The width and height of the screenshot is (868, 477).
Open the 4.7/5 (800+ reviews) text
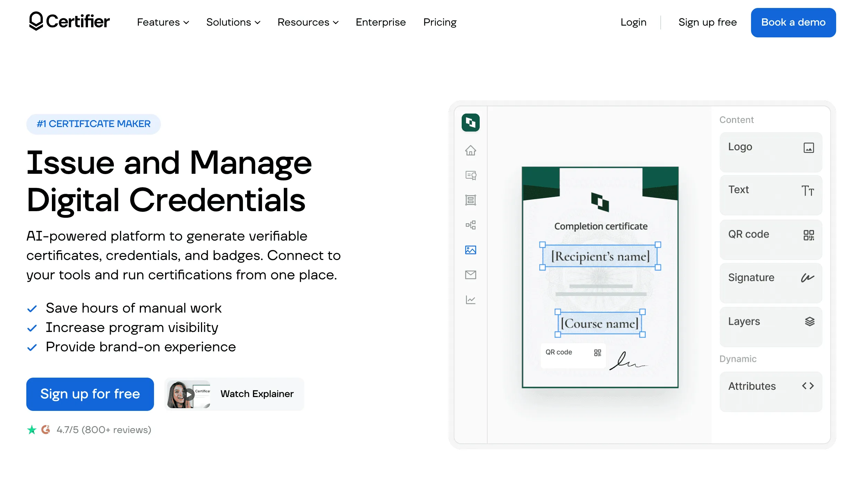coord(104,430)
